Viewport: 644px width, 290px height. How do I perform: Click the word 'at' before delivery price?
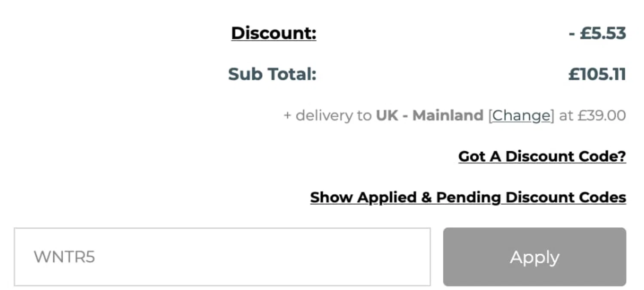pyautogui.click(x=566, y=115)
